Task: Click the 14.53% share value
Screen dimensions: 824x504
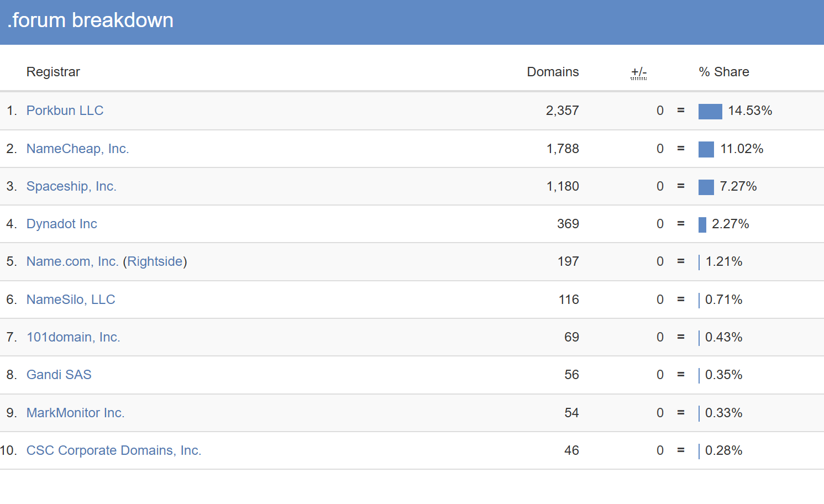Action: [x=750, y=111]
